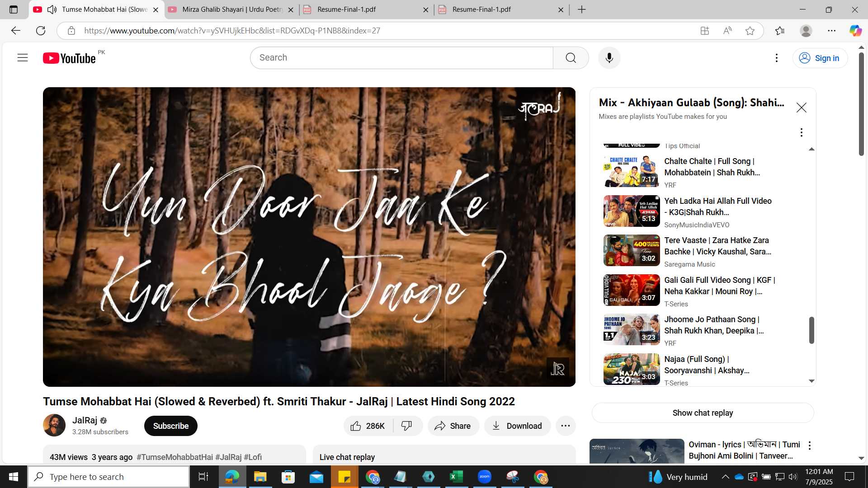
Task: Show hidden system tray icons
Action: pos(725,477)
